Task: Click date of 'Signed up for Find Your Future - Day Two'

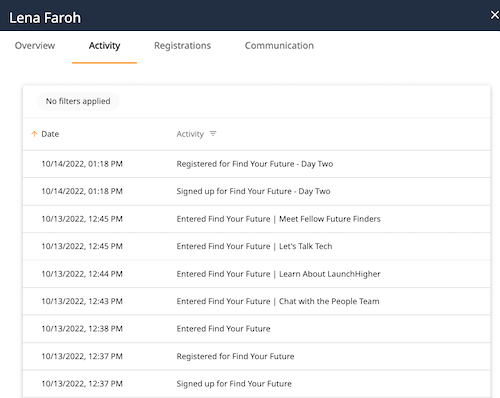Action: tap(82, 191)
